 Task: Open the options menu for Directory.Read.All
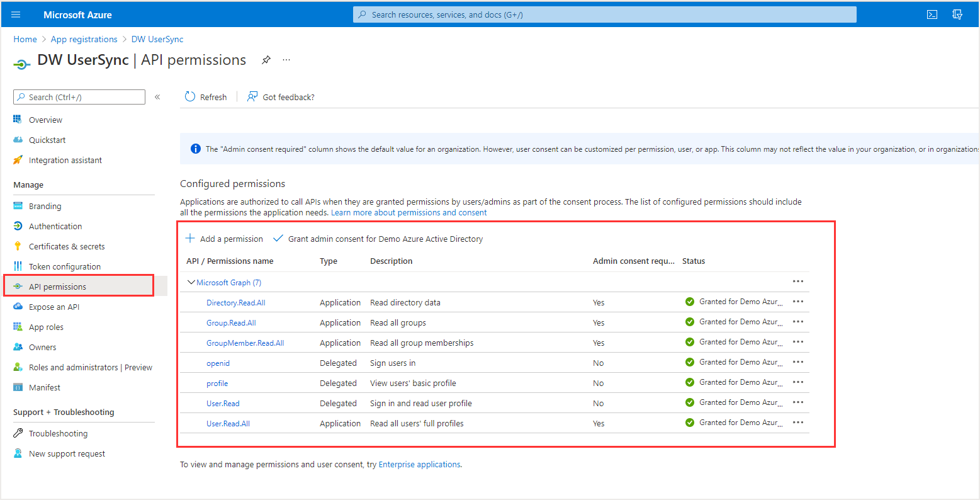pyautogui.click(x=797, y=301)
